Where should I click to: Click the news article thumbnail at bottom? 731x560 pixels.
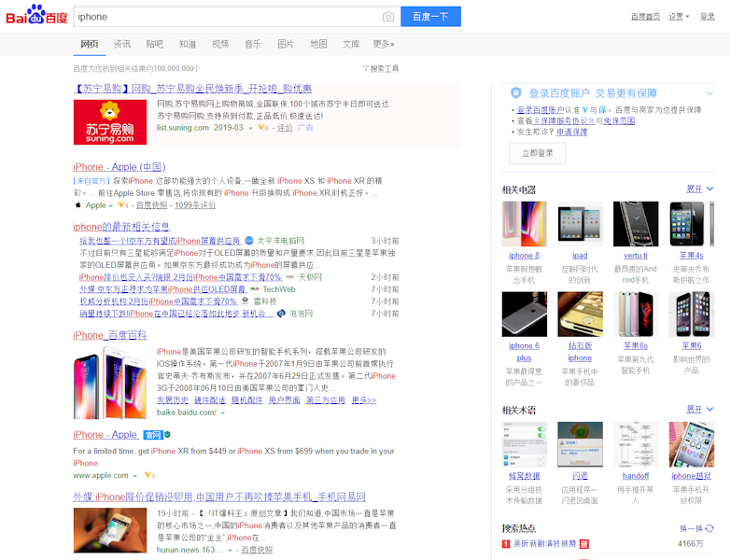[x=110, y=530]
